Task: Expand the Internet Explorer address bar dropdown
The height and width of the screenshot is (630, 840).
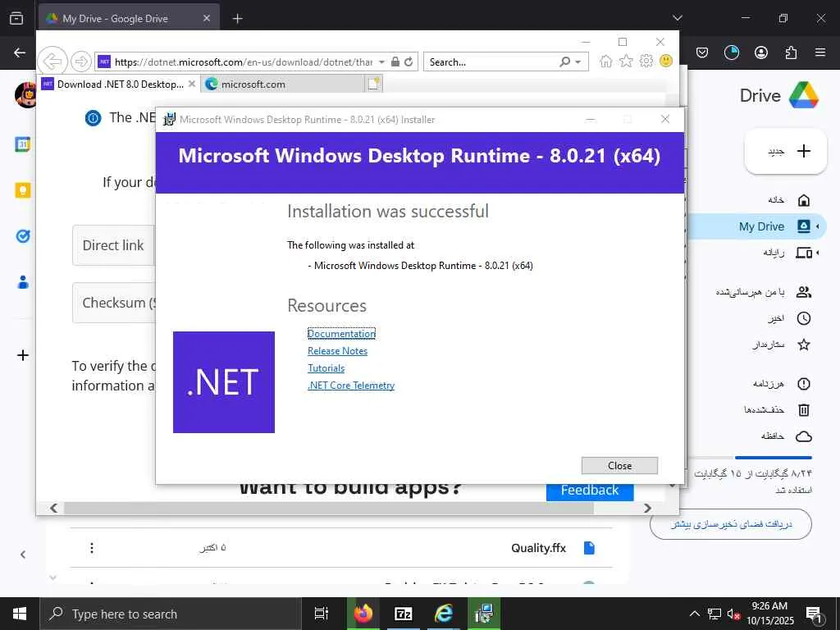Action: 381,62
